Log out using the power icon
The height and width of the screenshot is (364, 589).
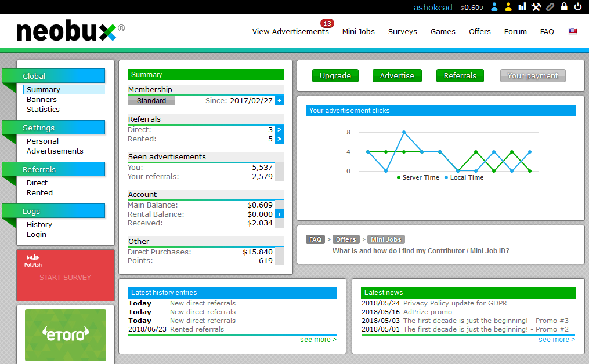pos(578,7)
